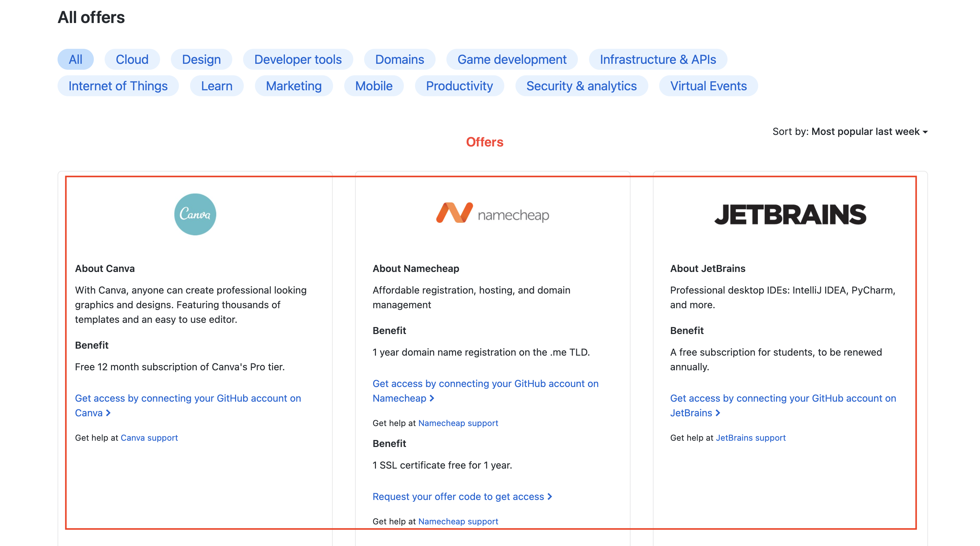Click the About JetBrains heading
980x546 pixels.
708,268
